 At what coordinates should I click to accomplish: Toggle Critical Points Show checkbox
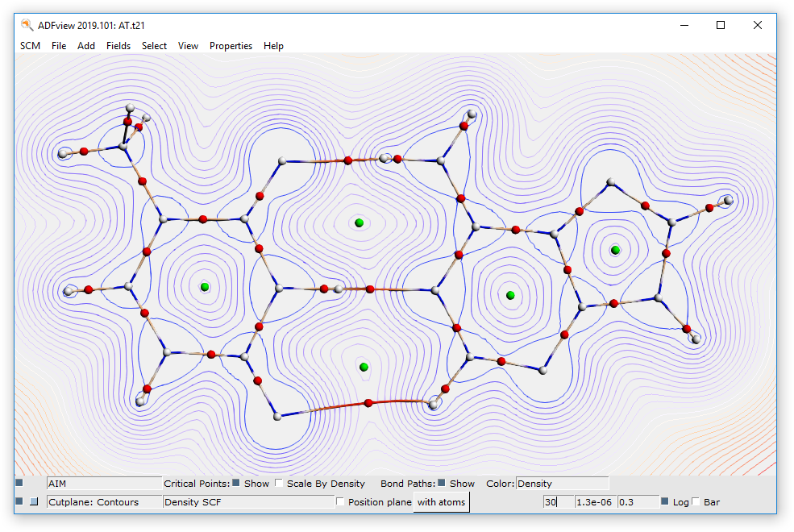click(x=236, y=483)
